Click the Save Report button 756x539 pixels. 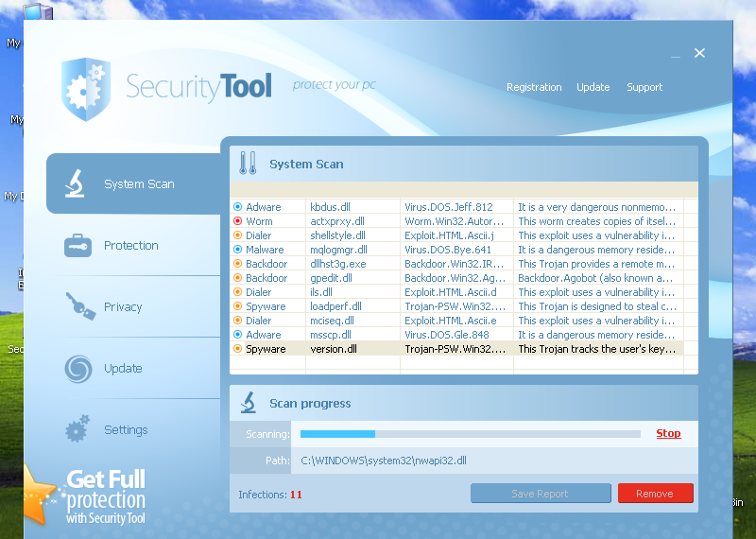coord(541,494)
